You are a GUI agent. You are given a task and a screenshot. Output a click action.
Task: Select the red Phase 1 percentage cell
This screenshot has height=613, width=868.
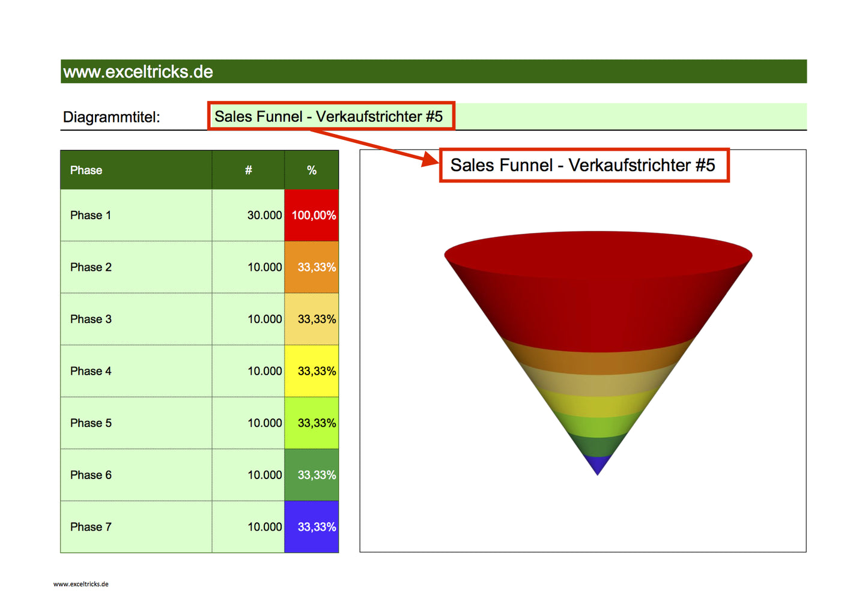click(312, 214)
